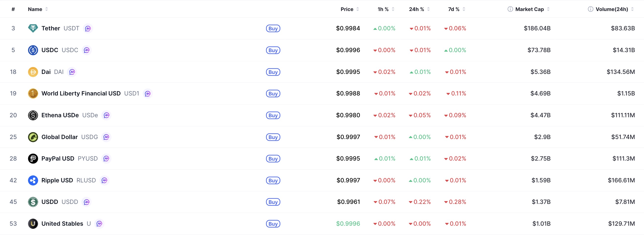Open the Tether name link

(x=51, y=28)
